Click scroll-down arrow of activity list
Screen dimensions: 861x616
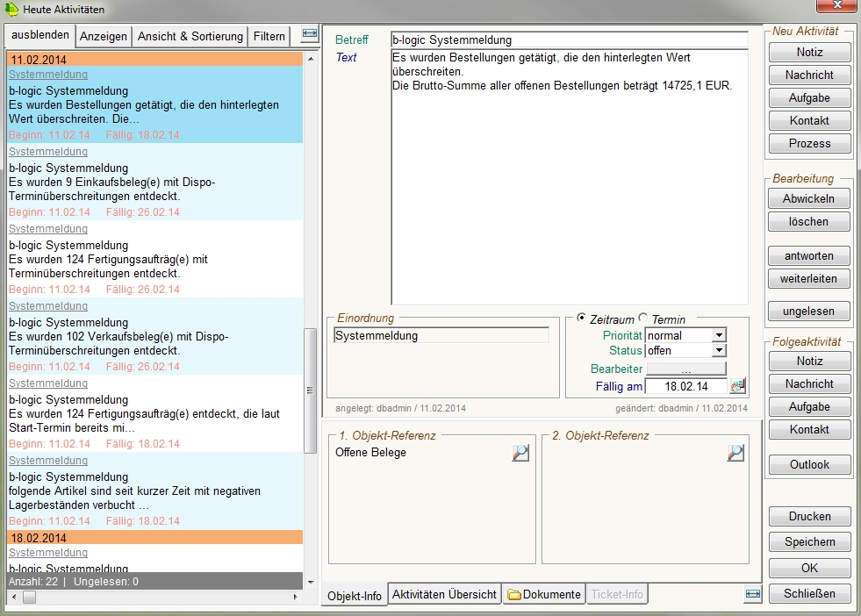[309, 581]
